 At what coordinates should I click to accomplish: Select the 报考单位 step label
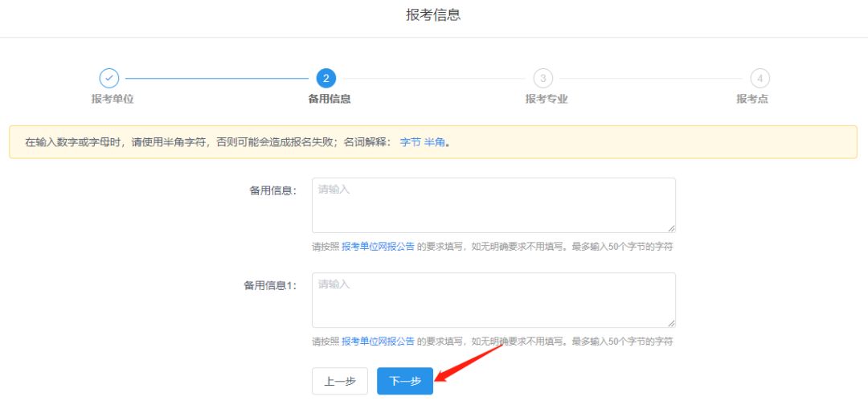pyautogui.click(x=113, y=99)
